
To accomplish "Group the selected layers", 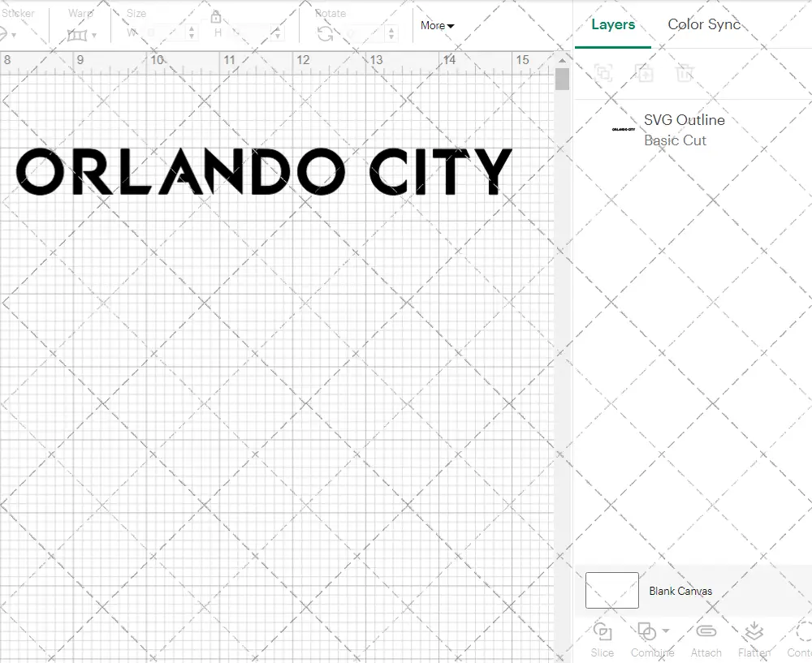I will click(x=603, y=73).
